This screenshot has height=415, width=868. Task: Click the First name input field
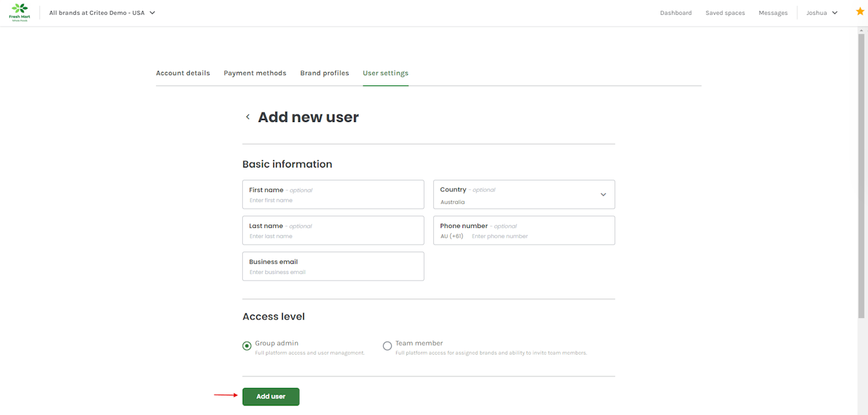pyautogui.click(x=333, y=200)
